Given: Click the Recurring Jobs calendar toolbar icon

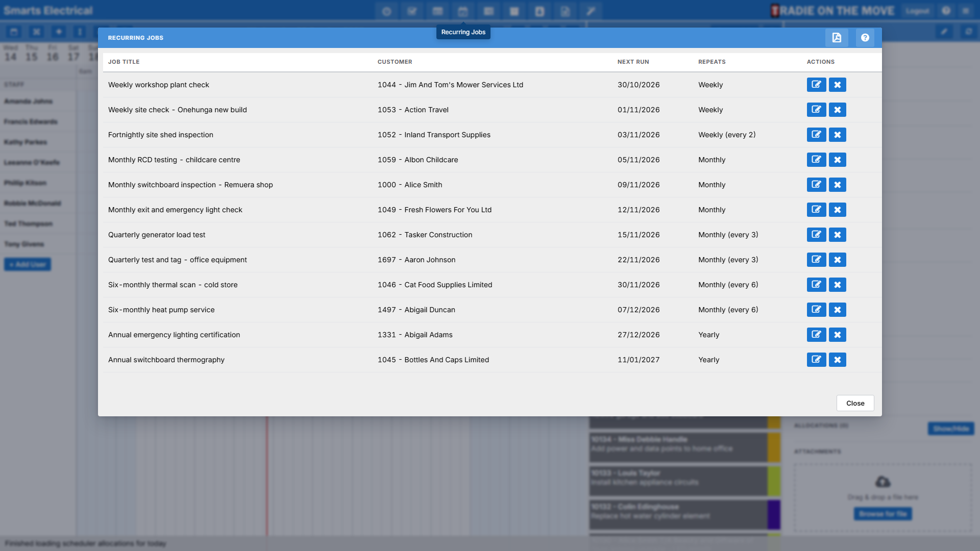Looking at the screenshot, I should (463, 11).
